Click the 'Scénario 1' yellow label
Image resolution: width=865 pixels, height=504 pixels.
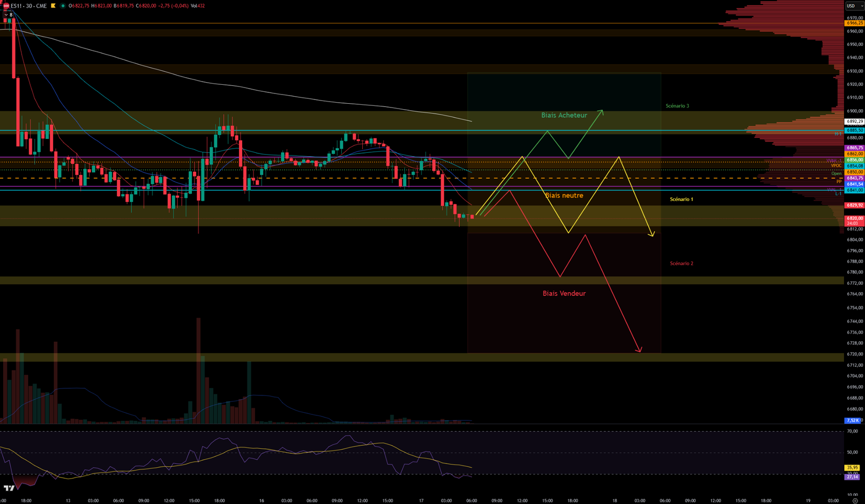click(681, 199)
